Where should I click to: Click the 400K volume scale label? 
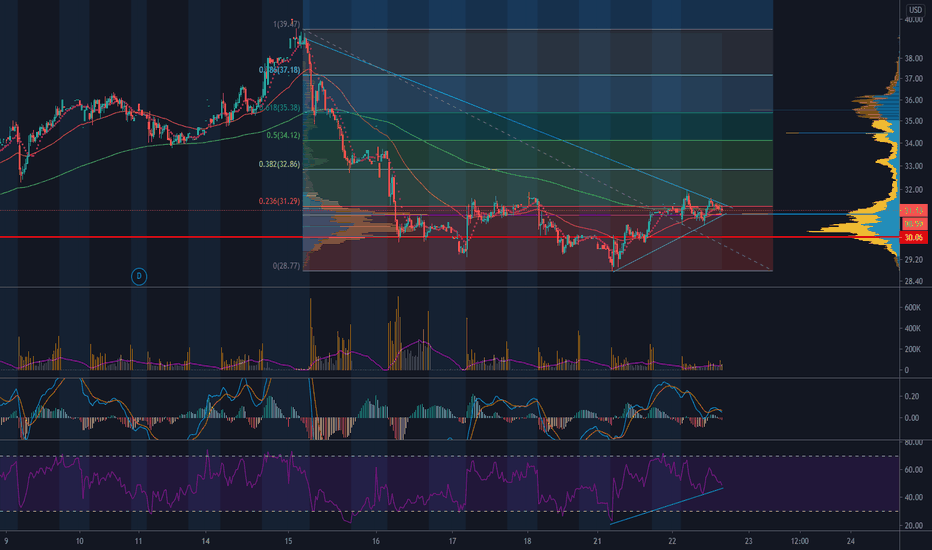tap(912, 328)
